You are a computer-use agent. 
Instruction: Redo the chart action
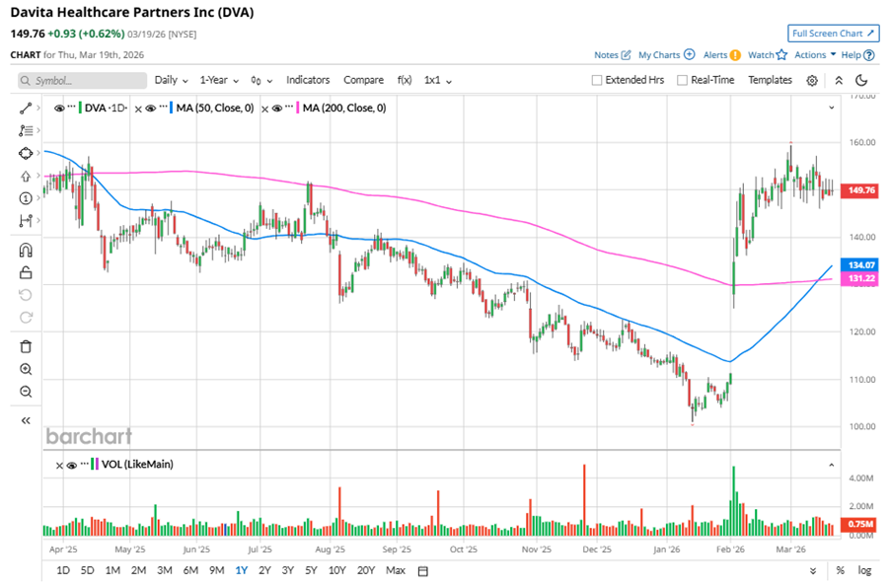(x=26, y=317)
